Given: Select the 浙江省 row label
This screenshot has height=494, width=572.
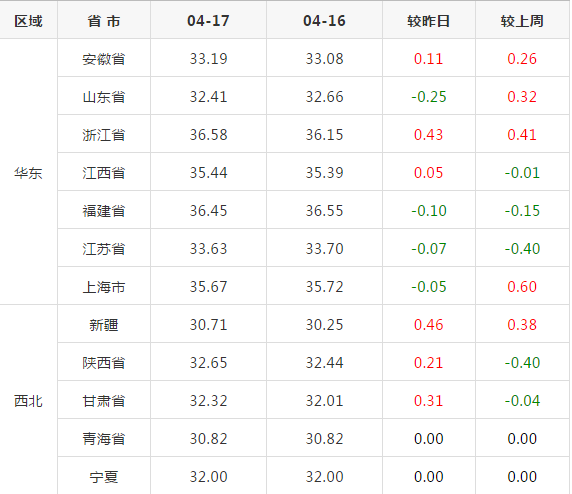Looking at the screenshot, I should 104,135.
